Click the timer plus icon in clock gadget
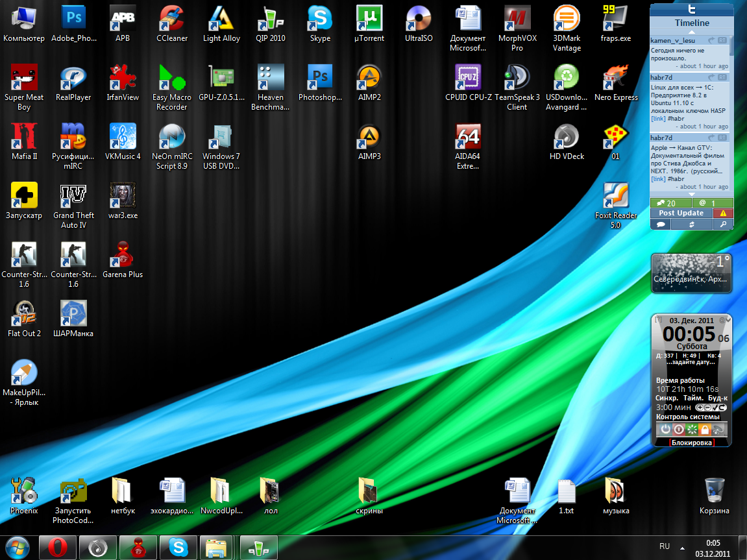The width and height of the screenshot is (747, 560). tap(700, 408)
